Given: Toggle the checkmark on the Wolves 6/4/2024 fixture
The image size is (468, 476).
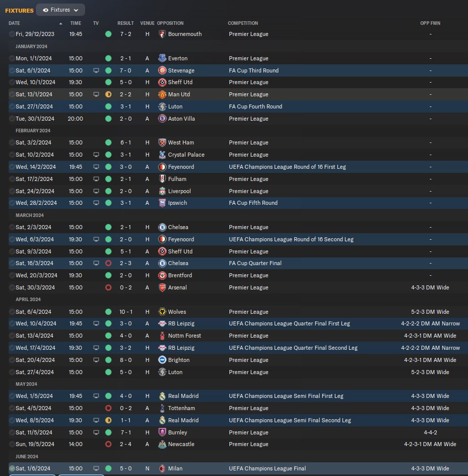Looking at the screenshot, I should click(x=12, y=312).
